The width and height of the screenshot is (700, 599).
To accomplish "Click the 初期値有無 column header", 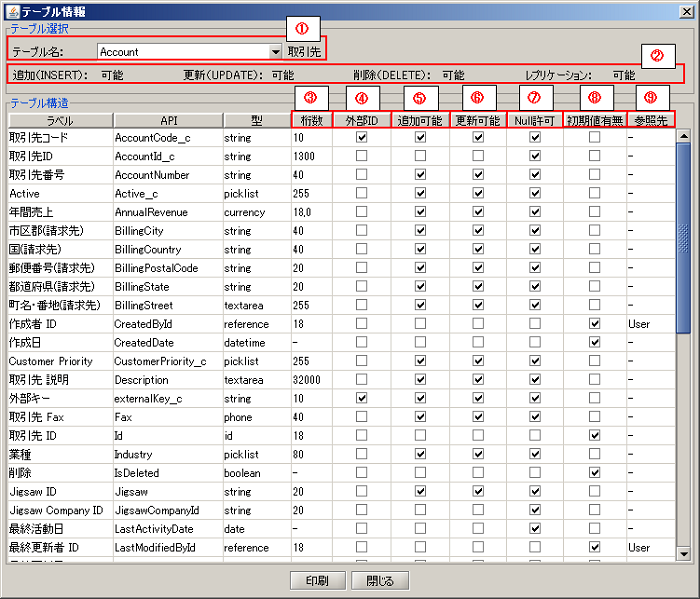I will tap(595, 121).
